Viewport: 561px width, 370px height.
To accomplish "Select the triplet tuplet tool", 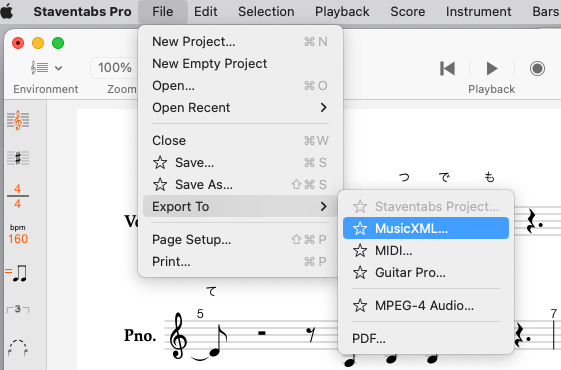I will click(x=18, y=309).
